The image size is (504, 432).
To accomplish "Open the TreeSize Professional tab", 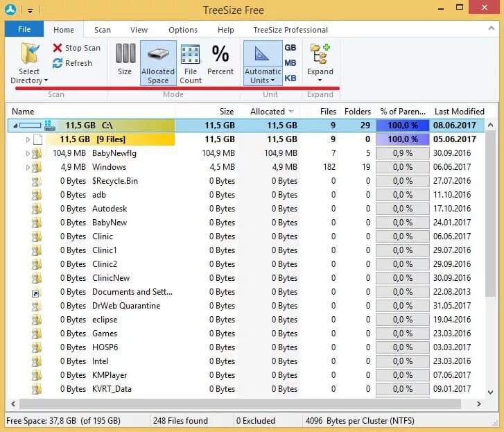I will tap(290, 30).
